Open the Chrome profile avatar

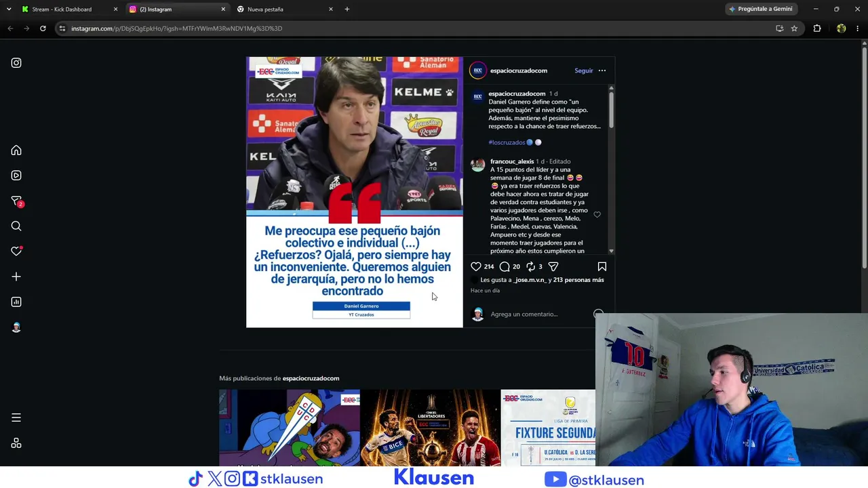tap(842, 28)
